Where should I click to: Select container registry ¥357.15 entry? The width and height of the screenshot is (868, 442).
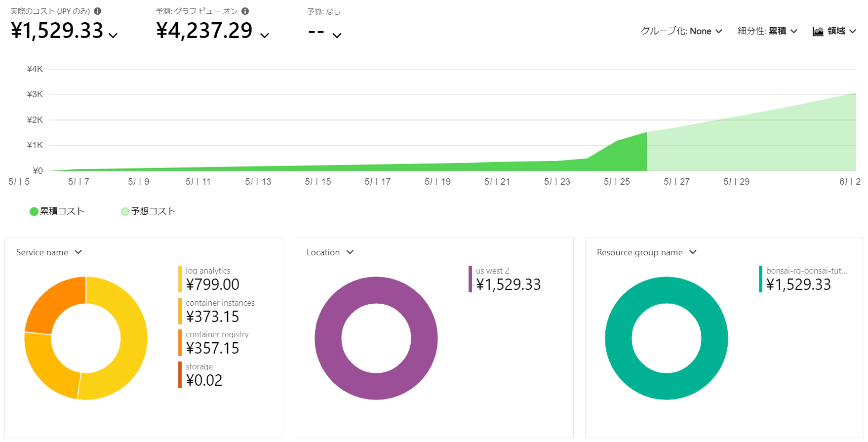point(214,343)
